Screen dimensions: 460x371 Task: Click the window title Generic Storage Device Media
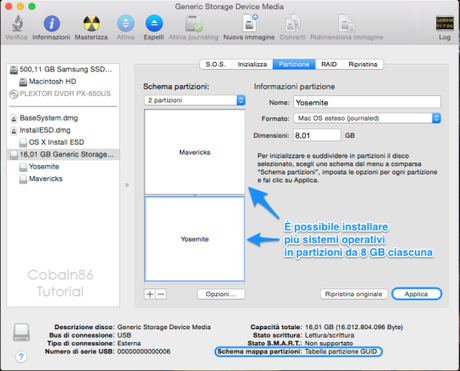tap(229, 7)
